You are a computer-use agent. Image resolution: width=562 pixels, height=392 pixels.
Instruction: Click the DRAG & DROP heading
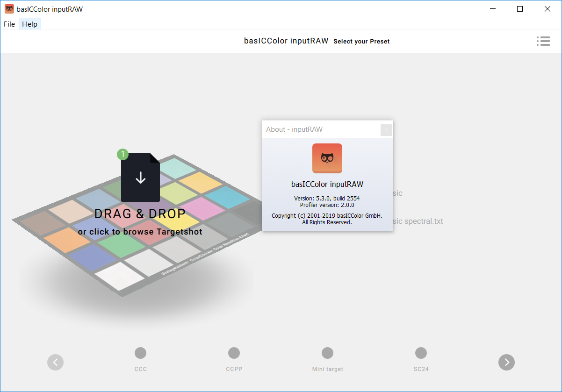140,214
